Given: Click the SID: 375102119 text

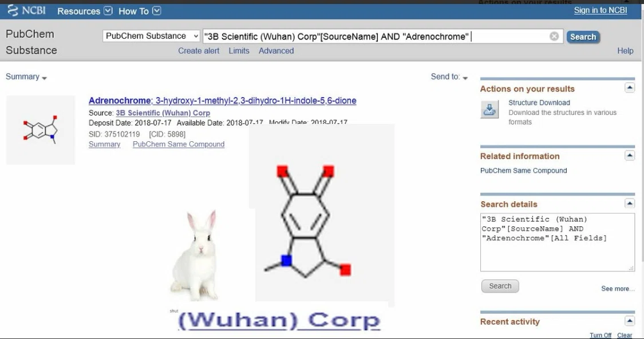Looking at the screenshot, I should click(x=114, y=134).
